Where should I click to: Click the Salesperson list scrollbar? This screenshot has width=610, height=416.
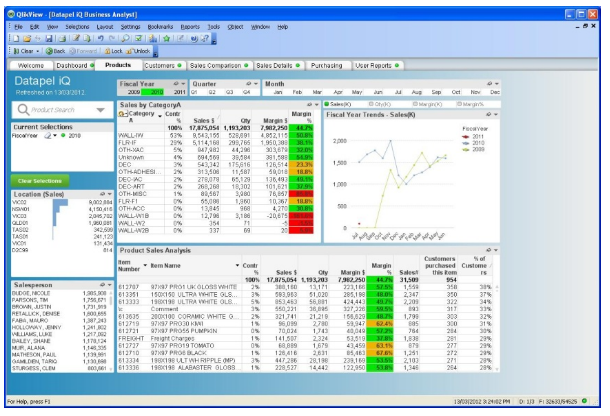point(110,330)
